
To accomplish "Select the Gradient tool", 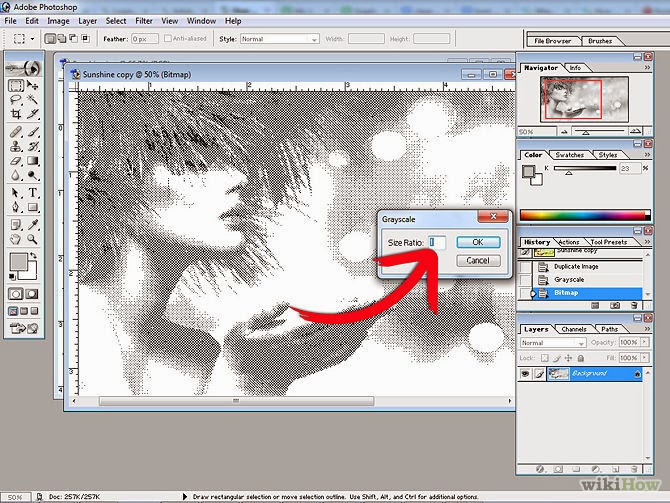I will 32,161.
